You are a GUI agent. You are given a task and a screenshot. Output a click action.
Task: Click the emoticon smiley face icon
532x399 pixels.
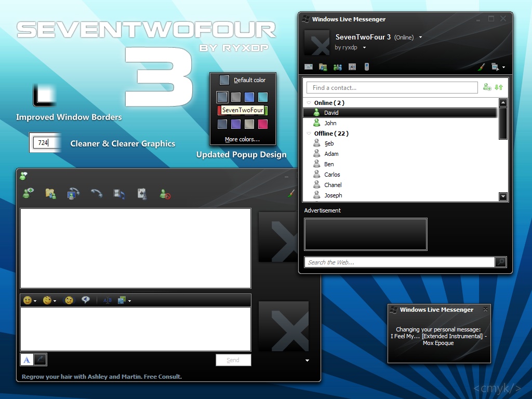[28, 300]
